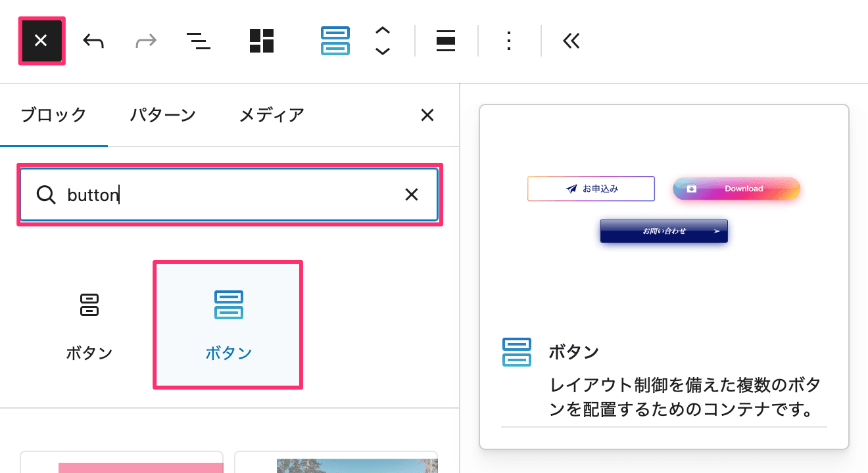This screenshot has height=473, width=868.
Task: Toggle the Document Overview list view
Action: [198, 41]
